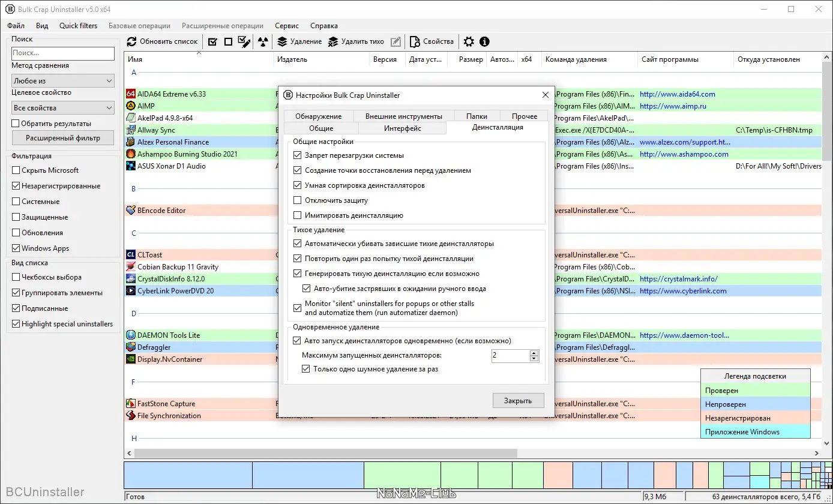833x504 pixels.
Task: Open the Файл menu
Action: 16,26
